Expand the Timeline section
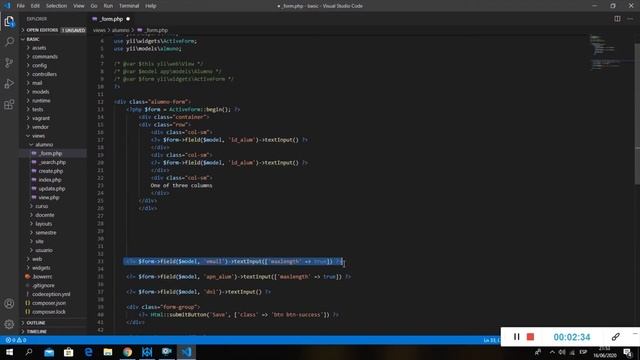The width and height of the screenshot is (640, 360). pyautogui.click(x=53, y=331)
